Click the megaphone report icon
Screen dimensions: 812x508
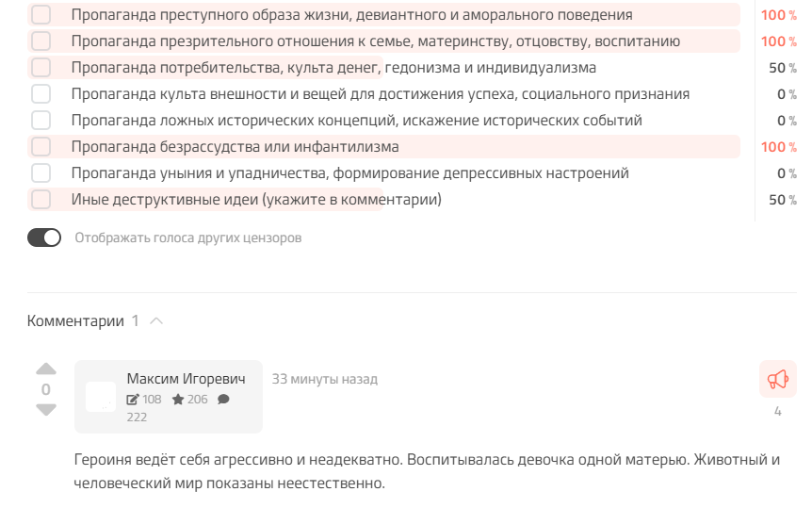point(778,379)
